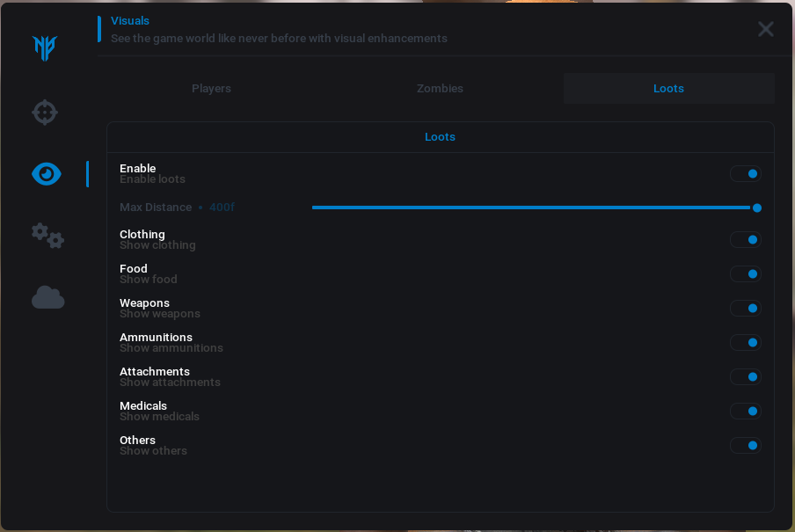
Task: Disable the Medicals toggle
Action: tap(746, 412)
